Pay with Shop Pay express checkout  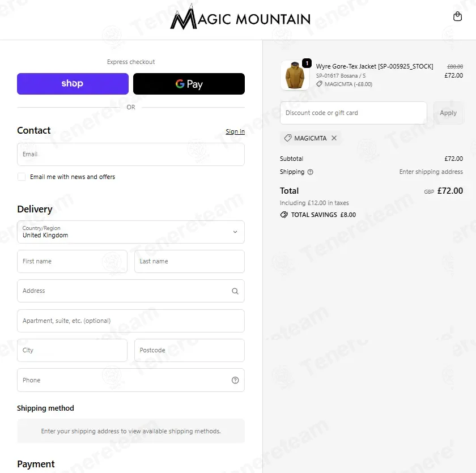click(x=73, y=84)
